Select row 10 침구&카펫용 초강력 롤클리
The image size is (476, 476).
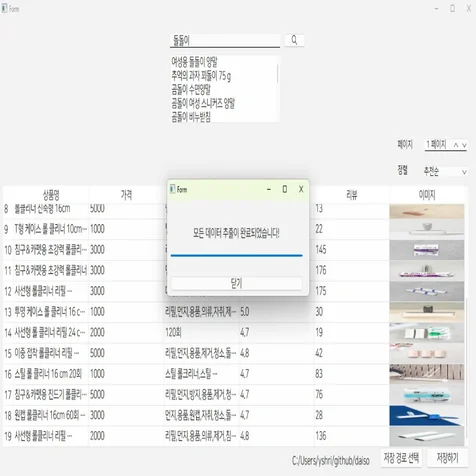coord(51,250)
